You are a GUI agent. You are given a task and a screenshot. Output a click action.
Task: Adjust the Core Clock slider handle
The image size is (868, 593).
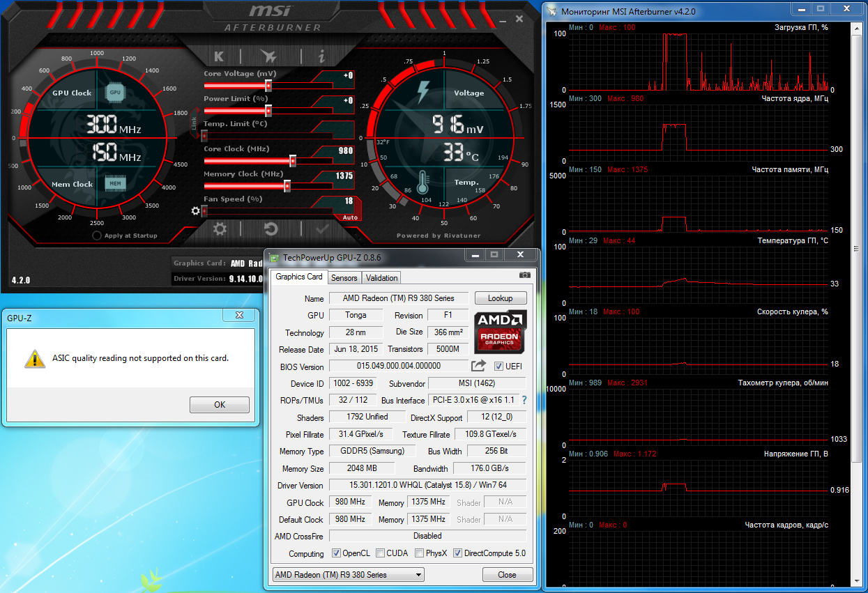point(293,160)
